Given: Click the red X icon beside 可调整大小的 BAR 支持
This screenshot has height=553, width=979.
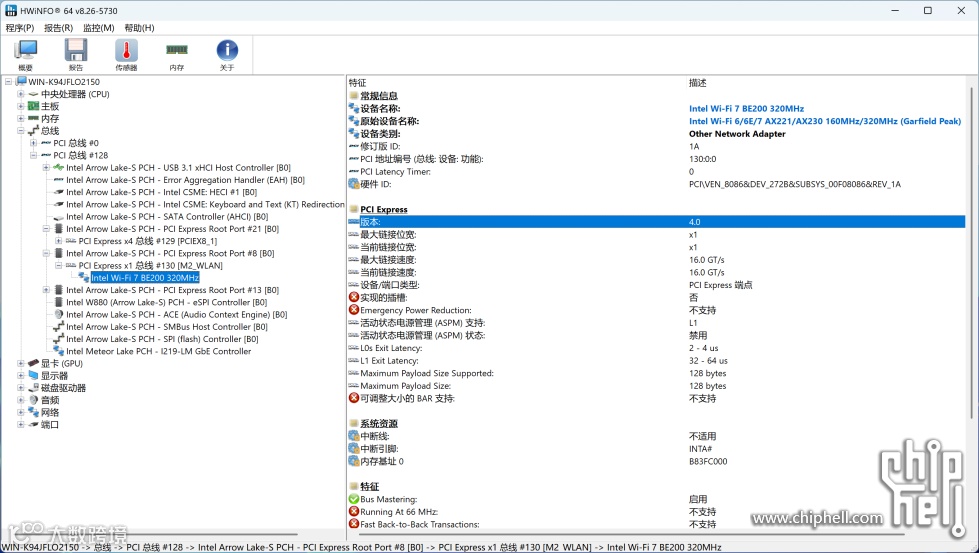Looking at the screenshot, I should [354, 398].
